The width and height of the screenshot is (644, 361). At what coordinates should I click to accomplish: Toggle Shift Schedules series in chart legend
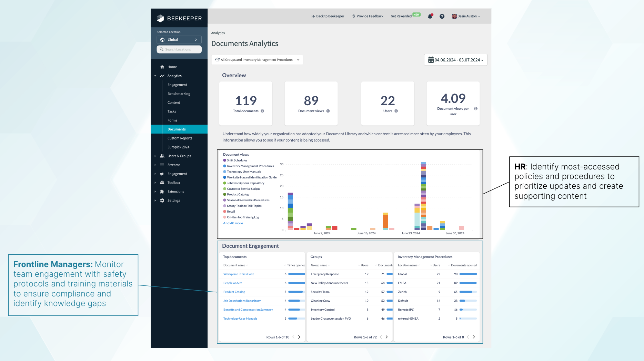235,160
